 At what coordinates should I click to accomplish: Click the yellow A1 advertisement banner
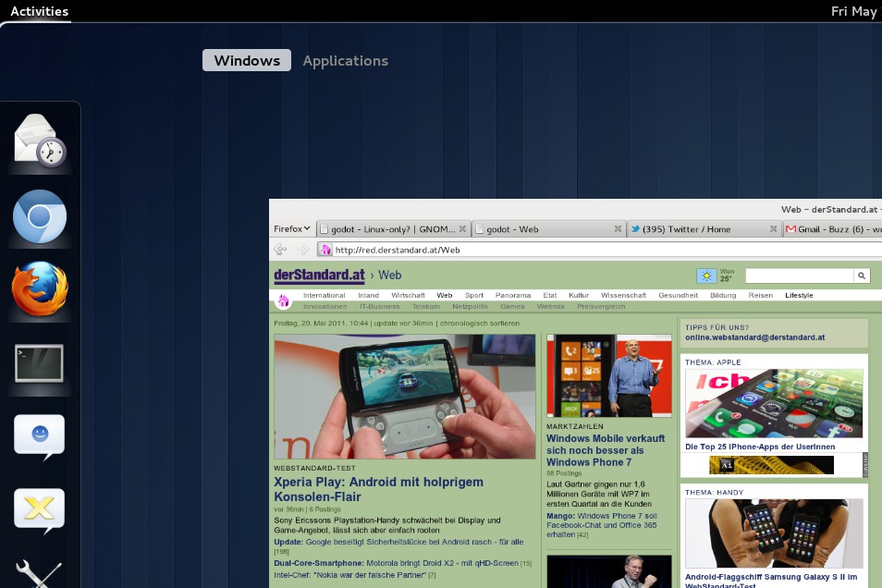[x=771, y=465]
